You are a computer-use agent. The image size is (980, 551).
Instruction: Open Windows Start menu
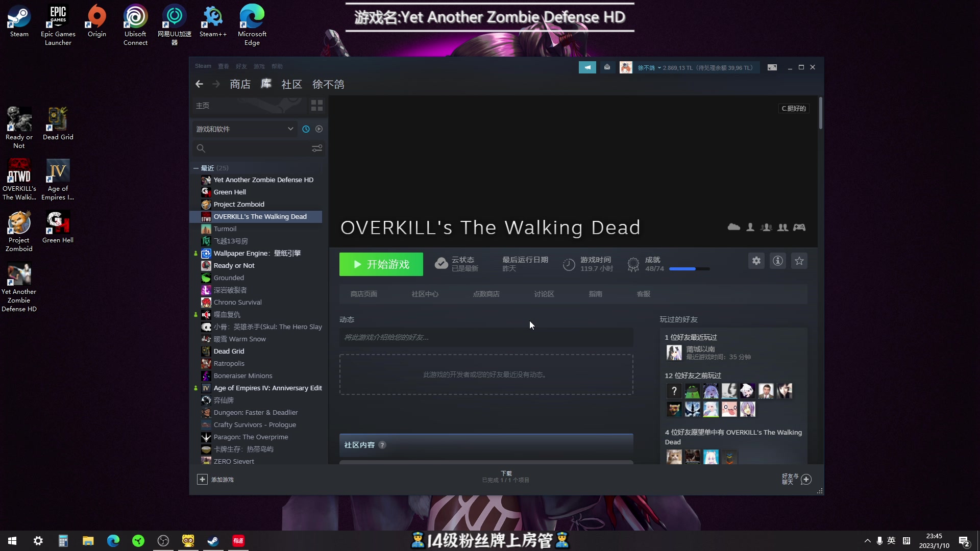[12, 541]
